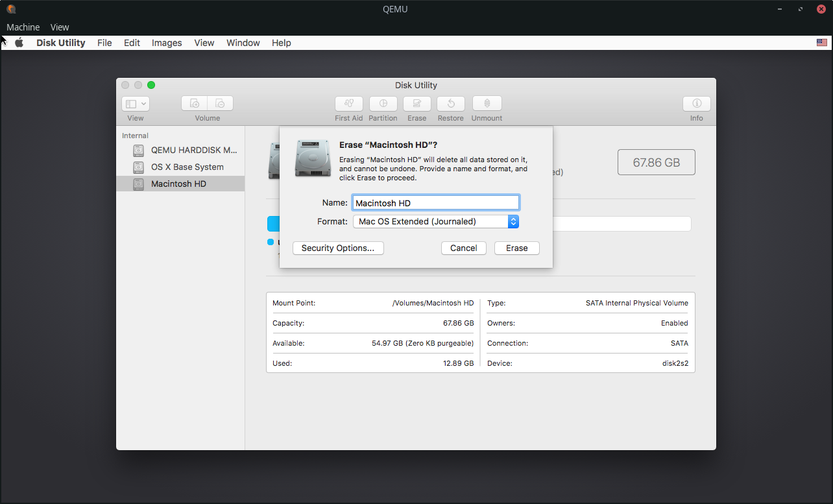This screenshot has width=833, height=504.
Task: Open the Info toolbar icon
Action: click(697, 103)
